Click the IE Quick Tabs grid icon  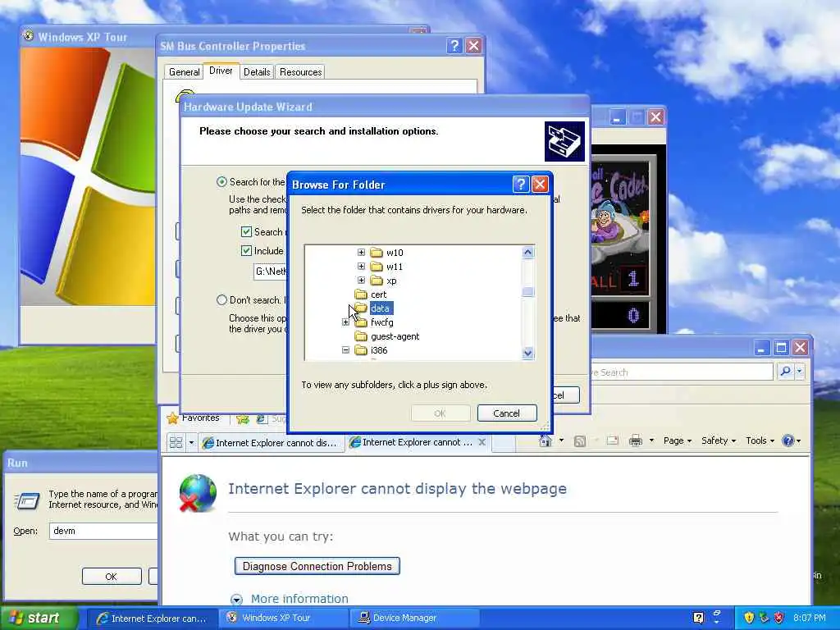click(x=176, y=442)
